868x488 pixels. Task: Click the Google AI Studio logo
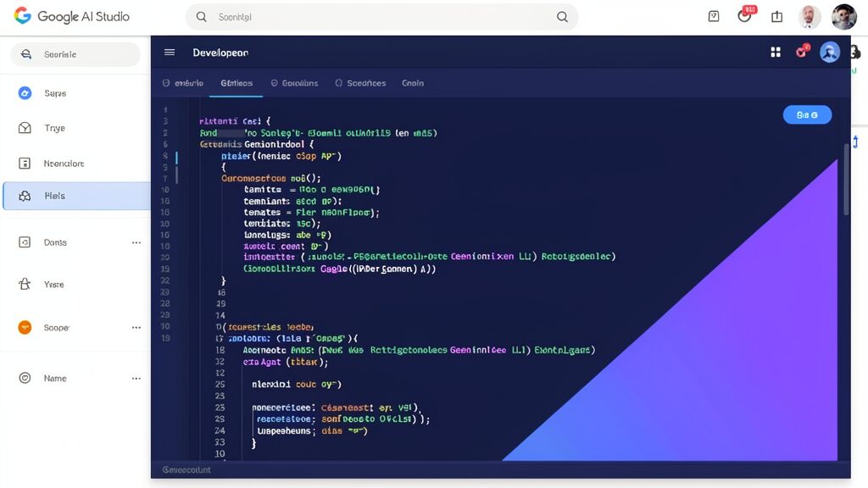tap(72, 16)
